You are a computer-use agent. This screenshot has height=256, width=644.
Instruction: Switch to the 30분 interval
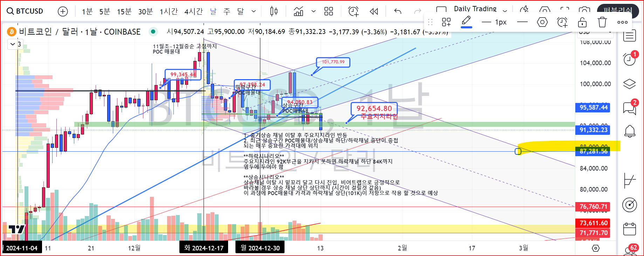point(145,12)
